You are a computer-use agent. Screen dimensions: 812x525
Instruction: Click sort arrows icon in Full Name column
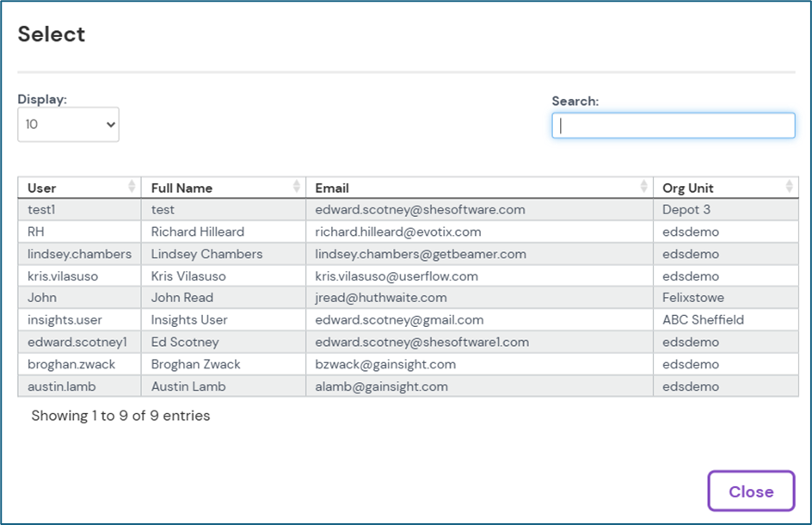(297, 187)
